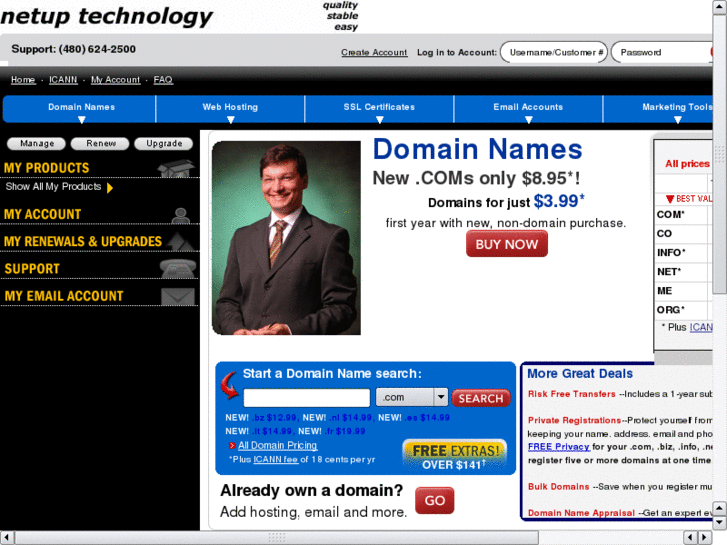The height and width of the screenshot is (545, 727).
Task: Open the Private Registrations deal
Action: point(574,420)
